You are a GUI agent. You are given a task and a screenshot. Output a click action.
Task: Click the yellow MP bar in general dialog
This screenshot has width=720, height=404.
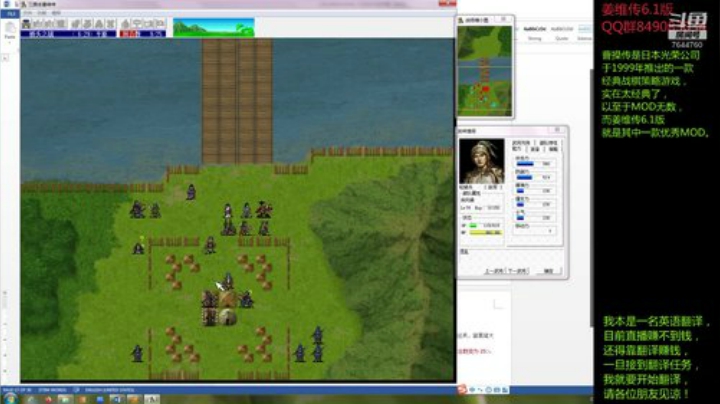[485, 233]
